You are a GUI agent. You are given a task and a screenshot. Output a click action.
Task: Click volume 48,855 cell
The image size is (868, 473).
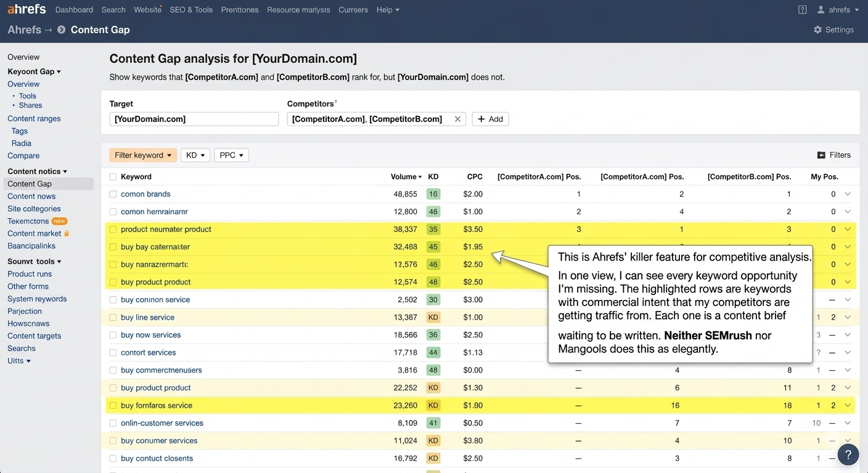click(x=405, y=194)
